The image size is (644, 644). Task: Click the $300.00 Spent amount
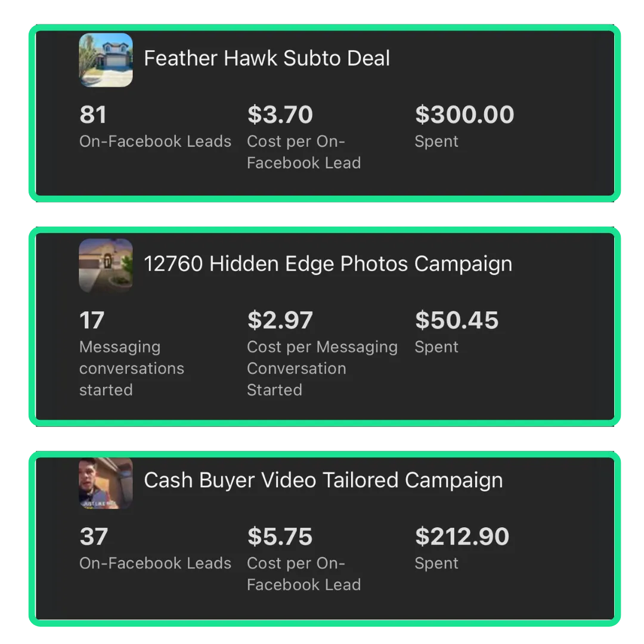(464, 114)
